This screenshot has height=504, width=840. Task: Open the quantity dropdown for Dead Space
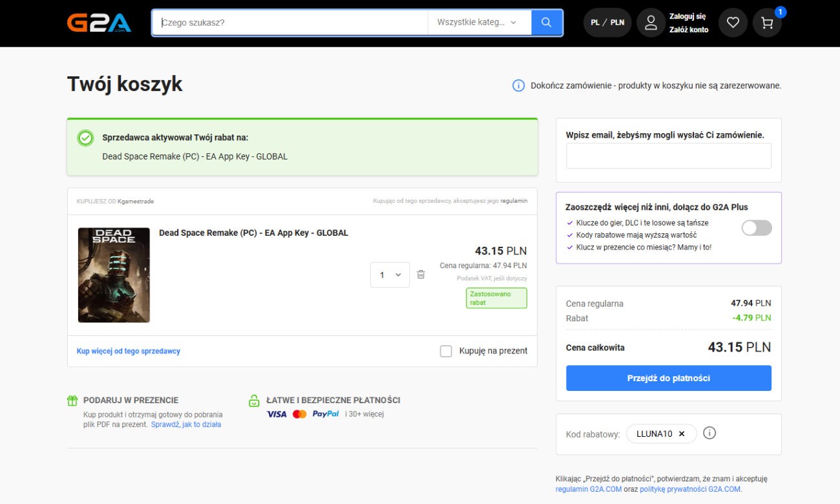coord(390,275)
